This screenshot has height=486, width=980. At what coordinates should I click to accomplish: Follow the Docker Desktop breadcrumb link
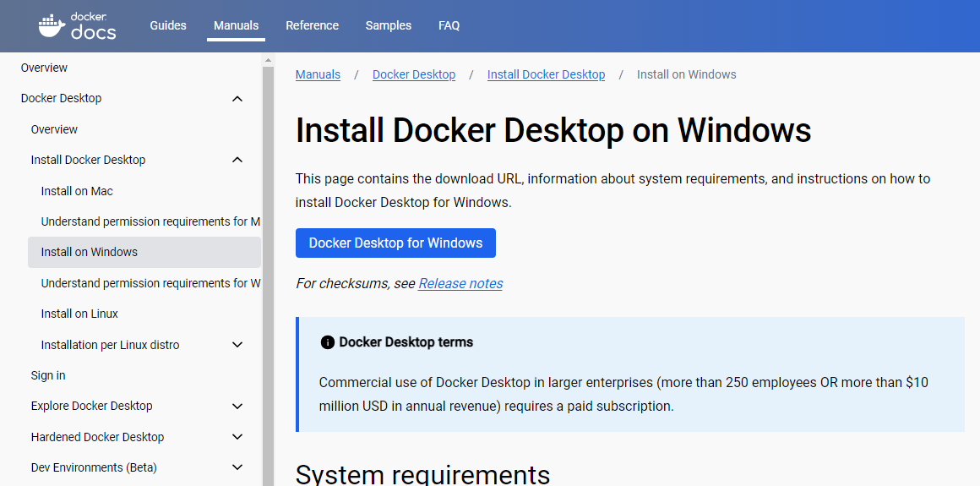pyautogui.click(x=414, y=74)
